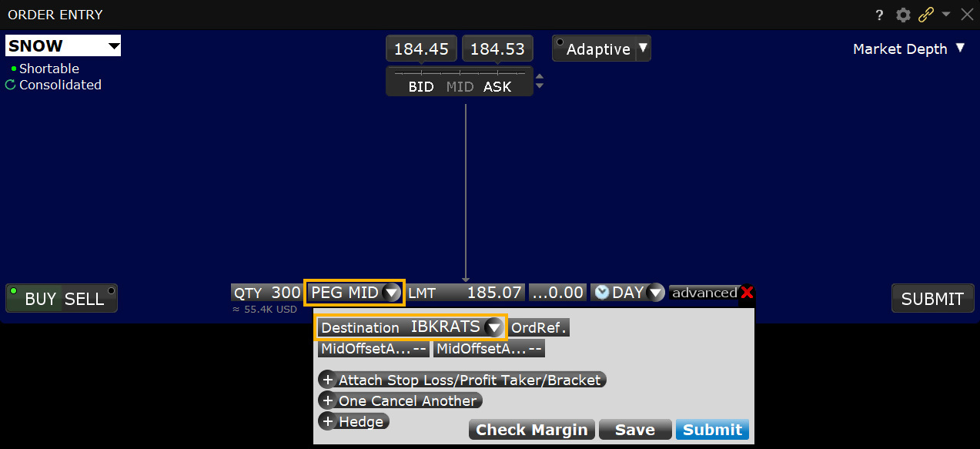Toggle BUY as the order action
The height and width of the screenshot is (449, 980).
[x=40, y=298]
